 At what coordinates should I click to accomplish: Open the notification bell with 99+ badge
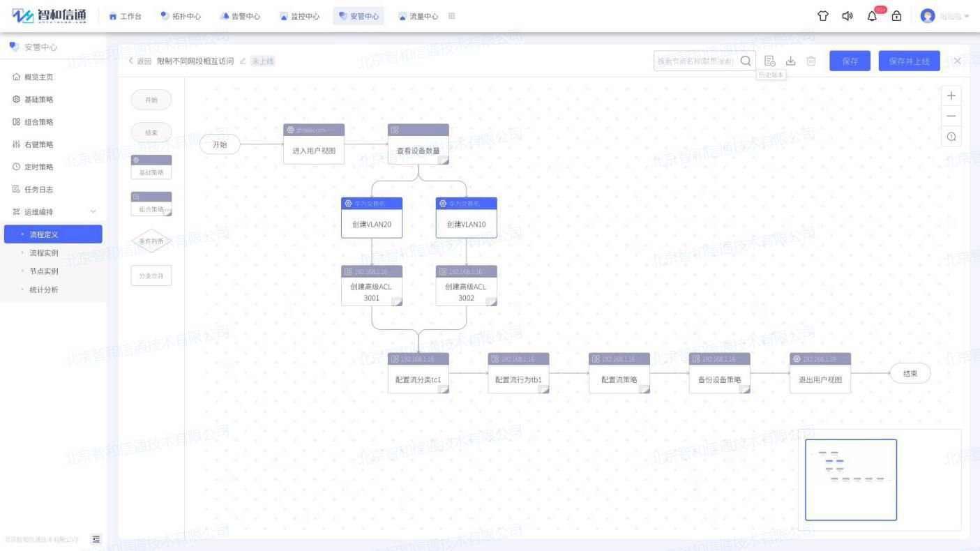873,16
